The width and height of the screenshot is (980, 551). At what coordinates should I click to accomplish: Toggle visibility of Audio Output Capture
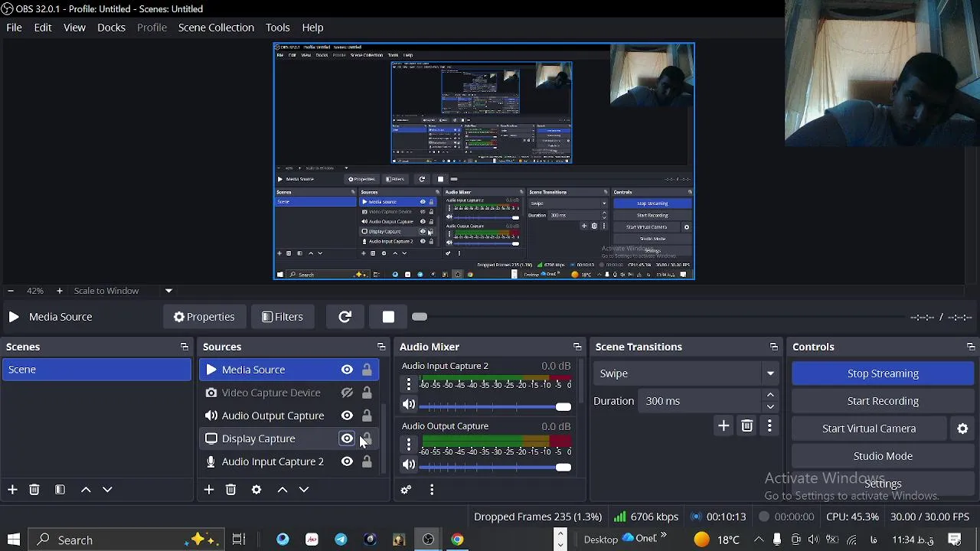click(347, 416)
